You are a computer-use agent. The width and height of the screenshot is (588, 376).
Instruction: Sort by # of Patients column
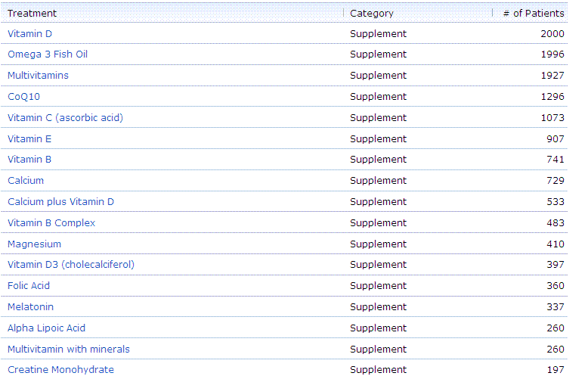[534, 13]
